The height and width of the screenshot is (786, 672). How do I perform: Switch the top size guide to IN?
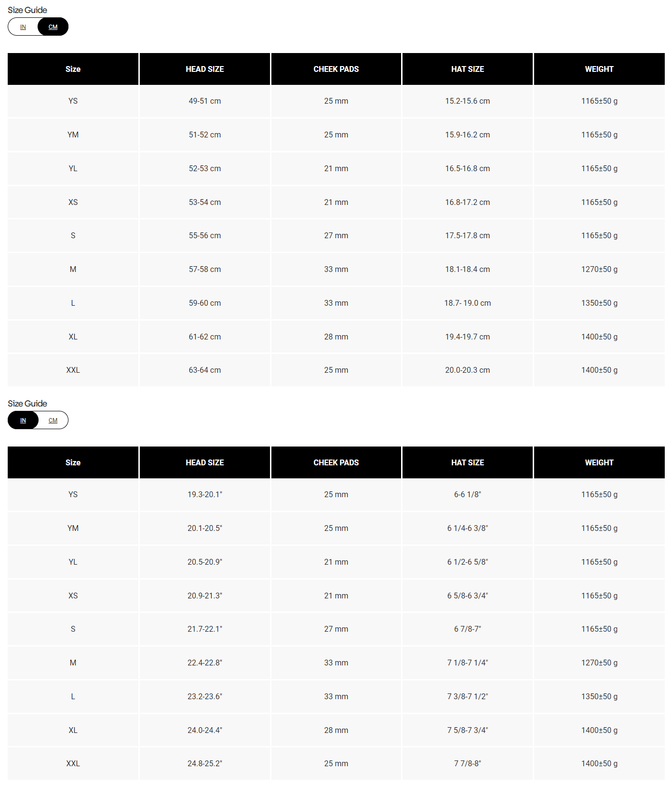coord(23,27)
